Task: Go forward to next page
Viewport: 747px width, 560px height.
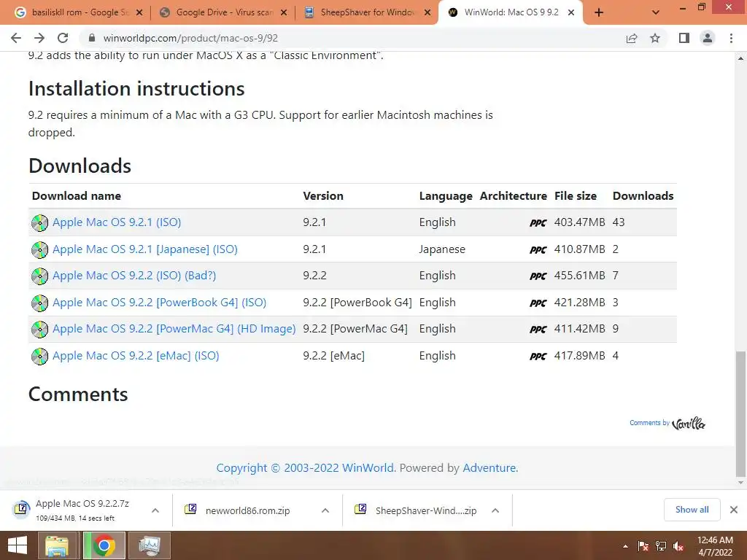Action: click(x=39, y=38)
